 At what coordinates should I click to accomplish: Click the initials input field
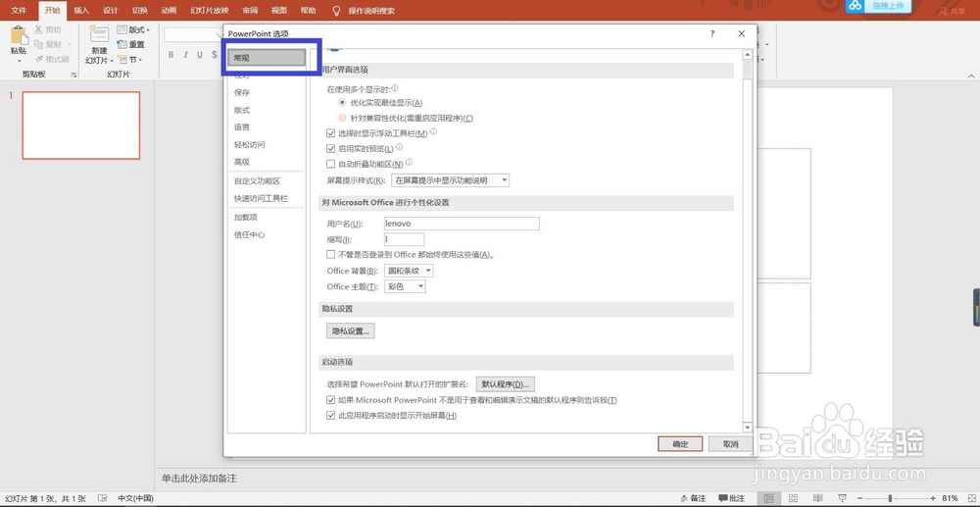[x=405, y=239]
